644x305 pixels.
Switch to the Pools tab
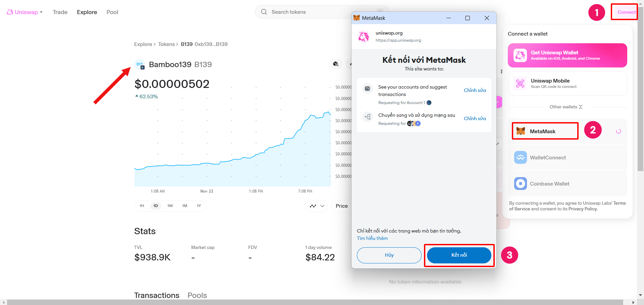(197, 295)
